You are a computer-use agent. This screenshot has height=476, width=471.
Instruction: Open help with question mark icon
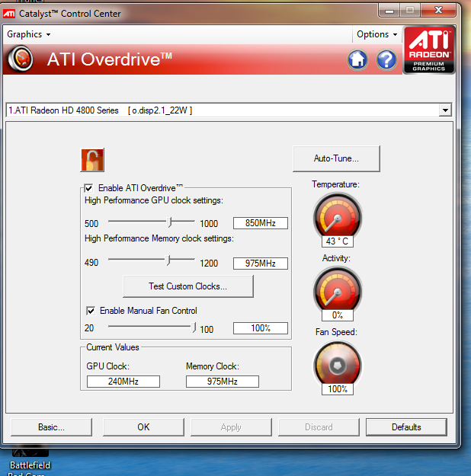[x=386, y=59]
